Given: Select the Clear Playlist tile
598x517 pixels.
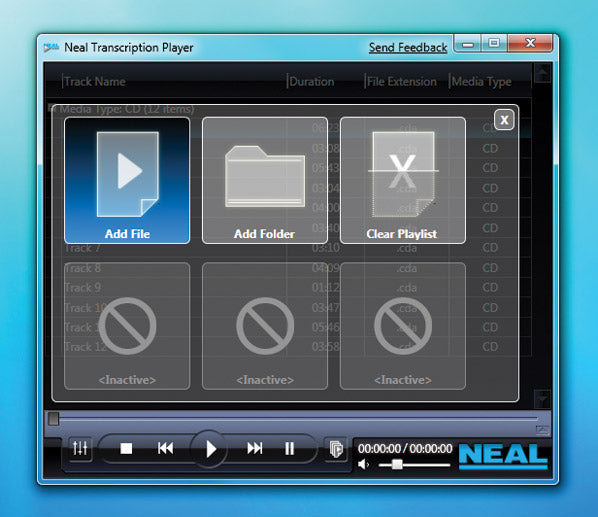Looking at the screenshot, I should click(x=402, y=180).
